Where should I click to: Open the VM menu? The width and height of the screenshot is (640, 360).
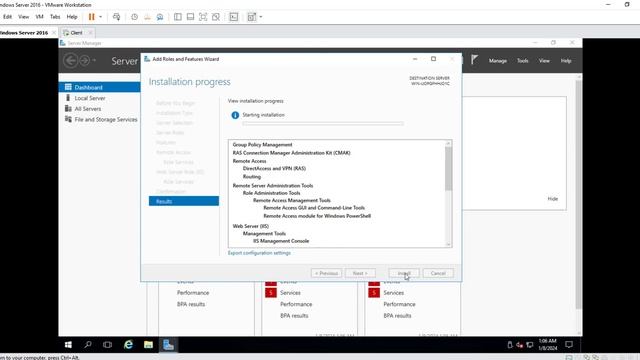point(39,17)
